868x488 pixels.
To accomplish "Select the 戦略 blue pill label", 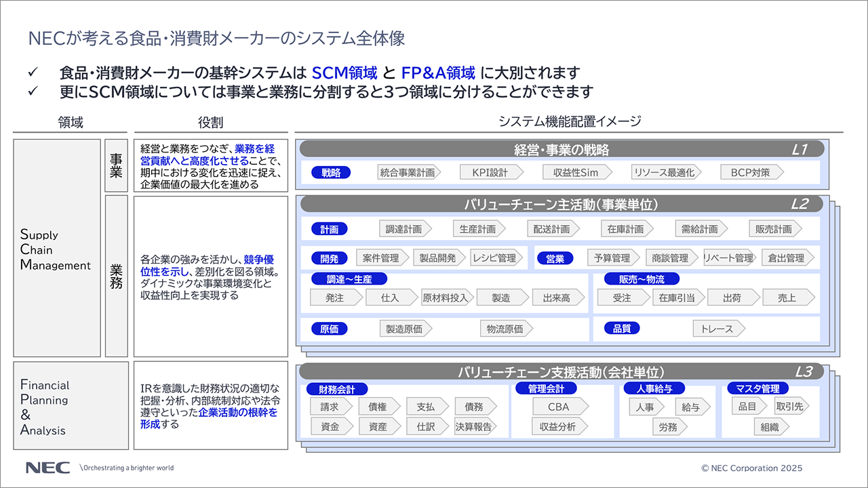I will coord(331,172).
